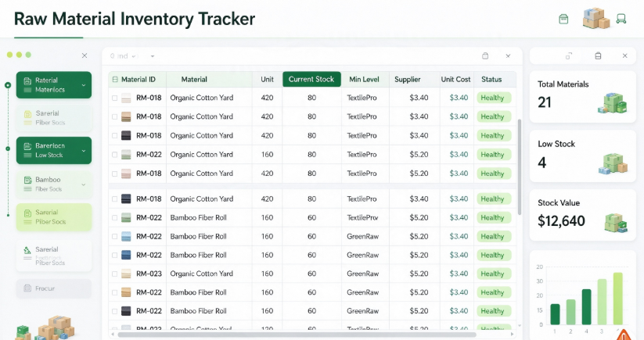644x340 pixels.
Task: Tick the checkbox of RM-022 Organic Cotton Yard
Action: point(114,155)
